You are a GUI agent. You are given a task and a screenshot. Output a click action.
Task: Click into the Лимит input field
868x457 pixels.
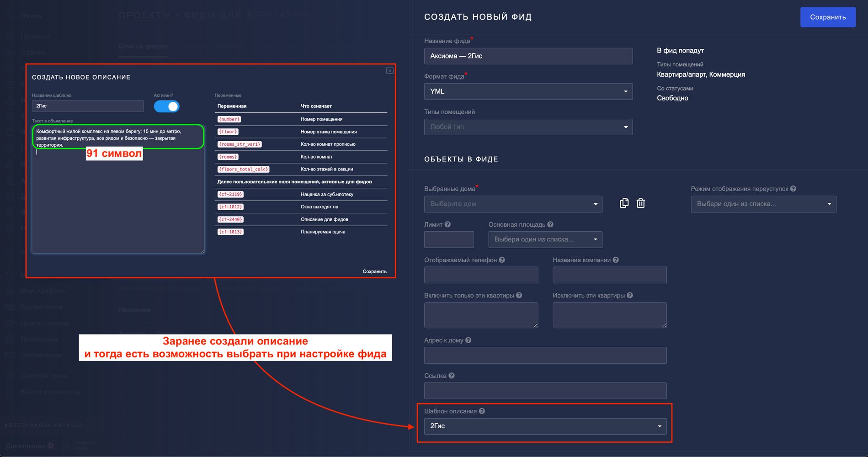[x=449, y=239]
